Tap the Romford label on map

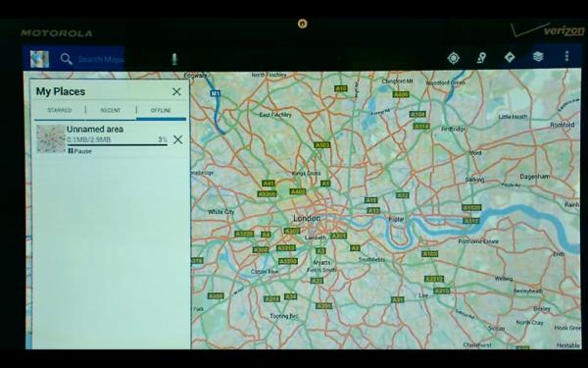point(563,125)
